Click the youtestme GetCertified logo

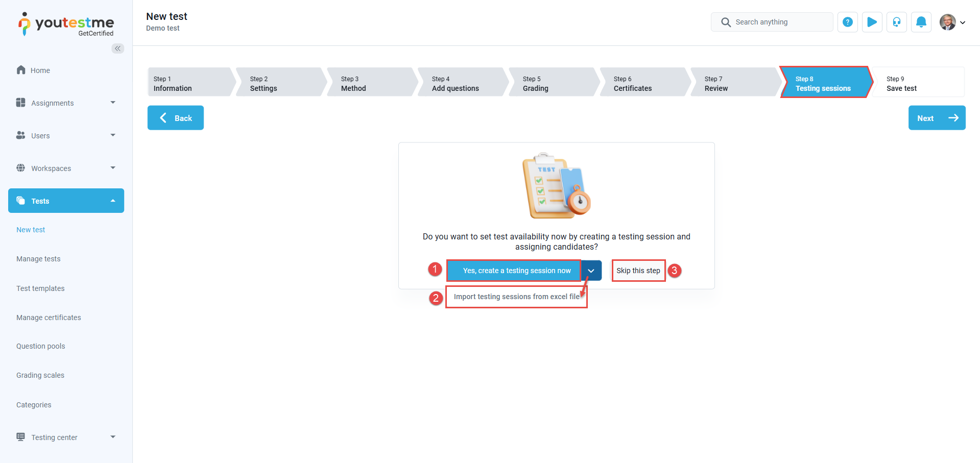(x=66, y=25)
